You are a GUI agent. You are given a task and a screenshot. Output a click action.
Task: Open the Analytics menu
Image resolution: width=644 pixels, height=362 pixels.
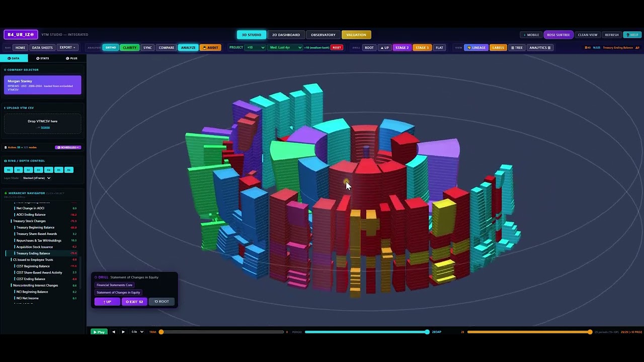pos(540,48)
